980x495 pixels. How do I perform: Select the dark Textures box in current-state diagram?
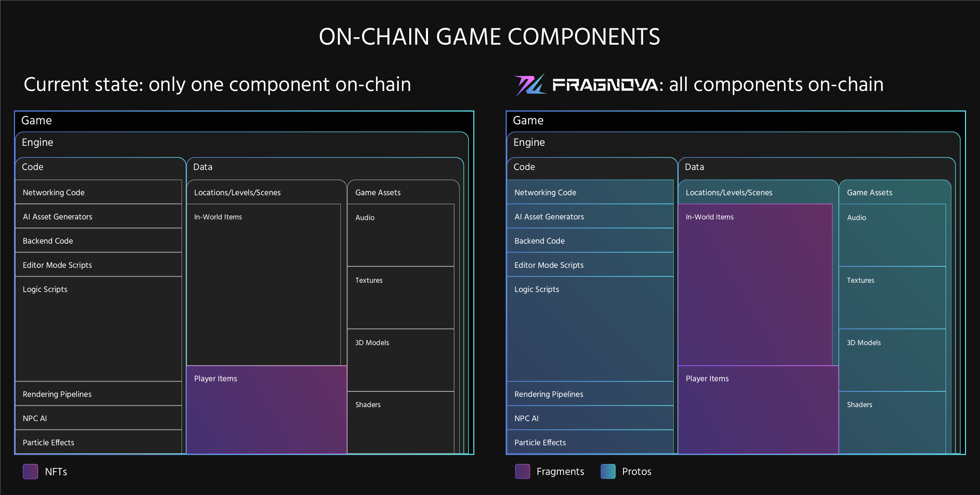tap(400, 297)
